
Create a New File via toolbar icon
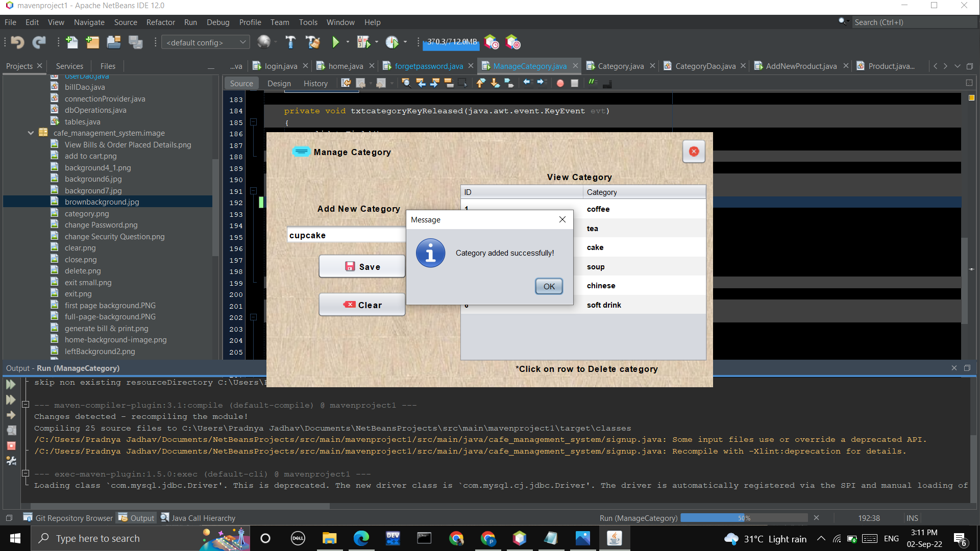(71, 42)
